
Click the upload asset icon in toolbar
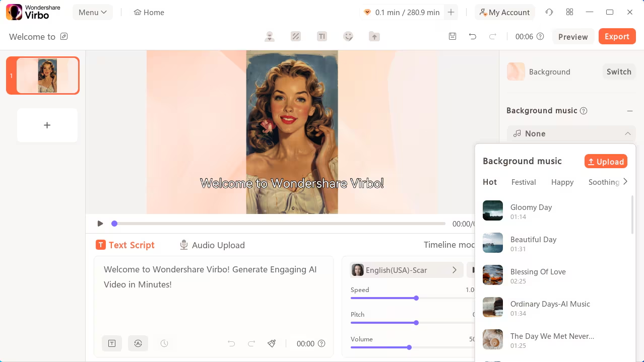point(374,36)
